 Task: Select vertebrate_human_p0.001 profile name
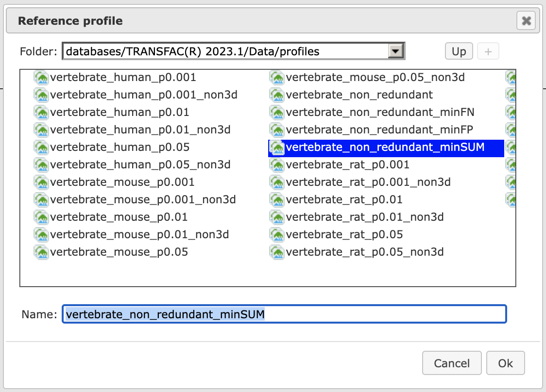pyautogui.click(x=123, y=77)
